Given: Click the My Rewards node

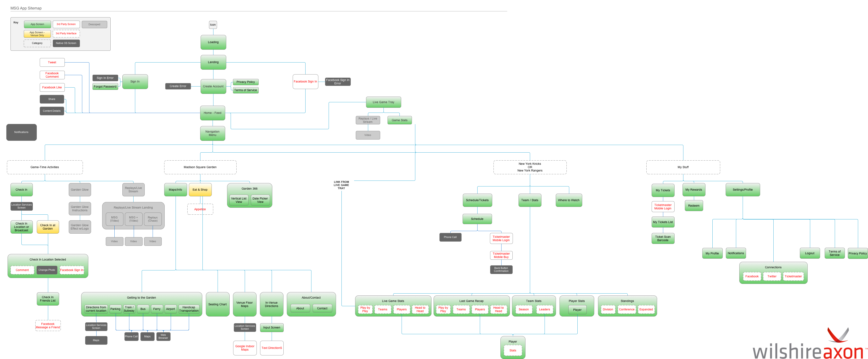Looking at the screenshot, I should tap(694, 190).
